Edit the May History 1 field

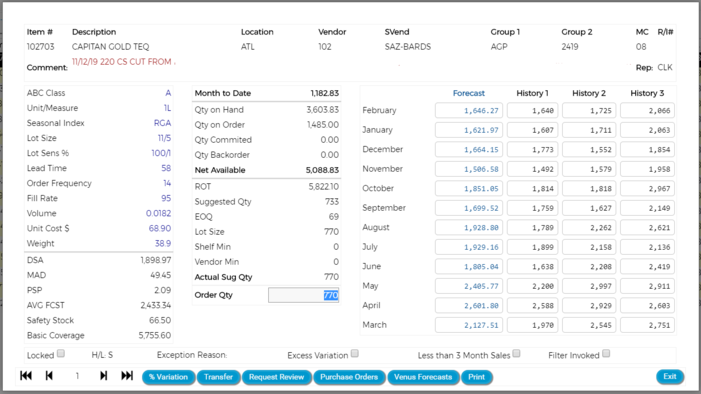pyautogui.click(x=532, y=286)
